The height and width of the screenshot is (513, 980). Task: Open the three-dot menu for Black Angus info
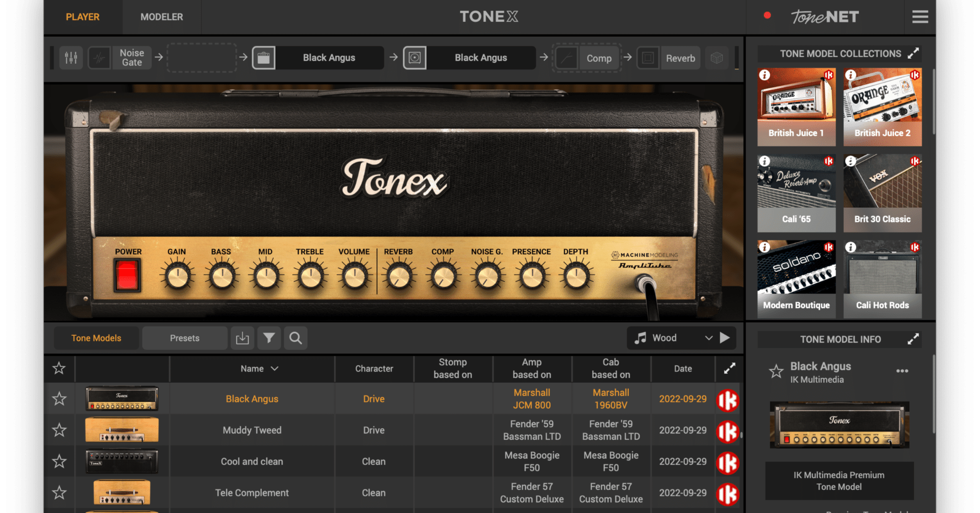tap(901, 371)
